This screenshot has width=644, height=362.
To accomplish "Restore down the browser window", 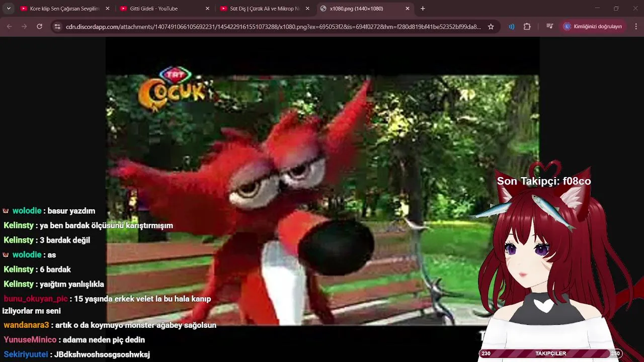I will (616, 9).
